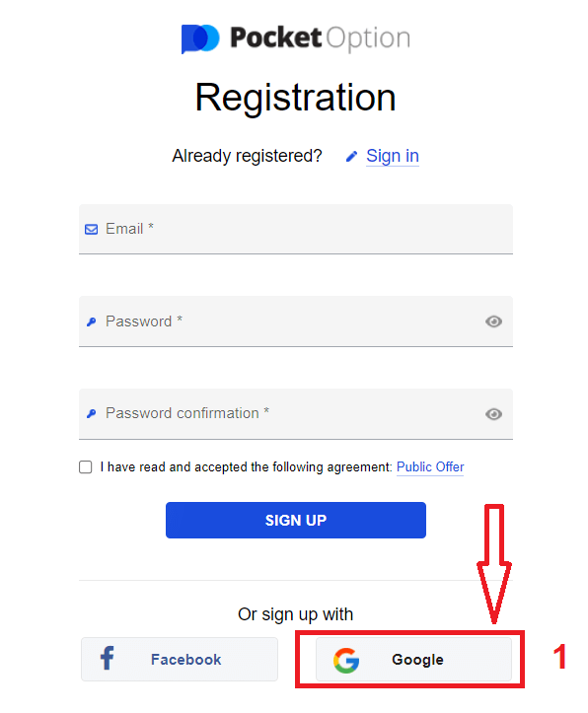Click the Registration heading
Screen dimensions: 588x713
click(296, 98)
